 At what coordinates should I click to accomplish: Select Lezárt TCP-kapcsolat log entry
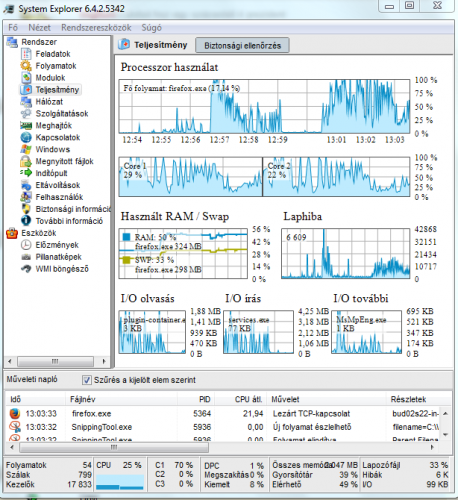pyautogui.click(x=311, y=414)
